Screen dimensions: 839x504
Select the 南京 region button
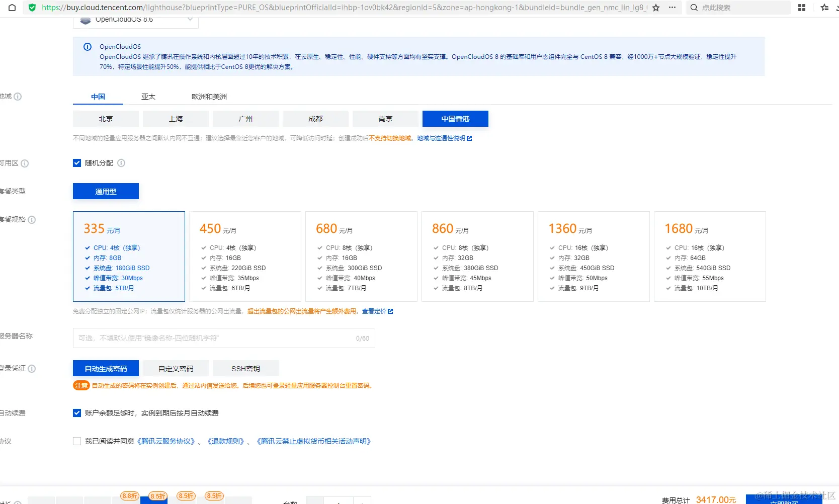coord(385,119)
